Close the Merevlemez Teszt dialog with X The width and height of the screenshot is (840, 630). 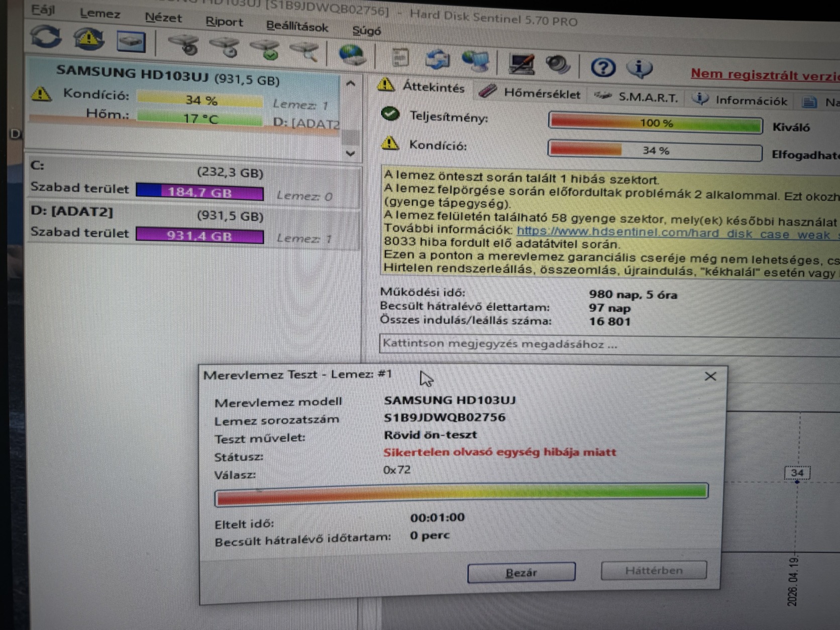point(710,376)
